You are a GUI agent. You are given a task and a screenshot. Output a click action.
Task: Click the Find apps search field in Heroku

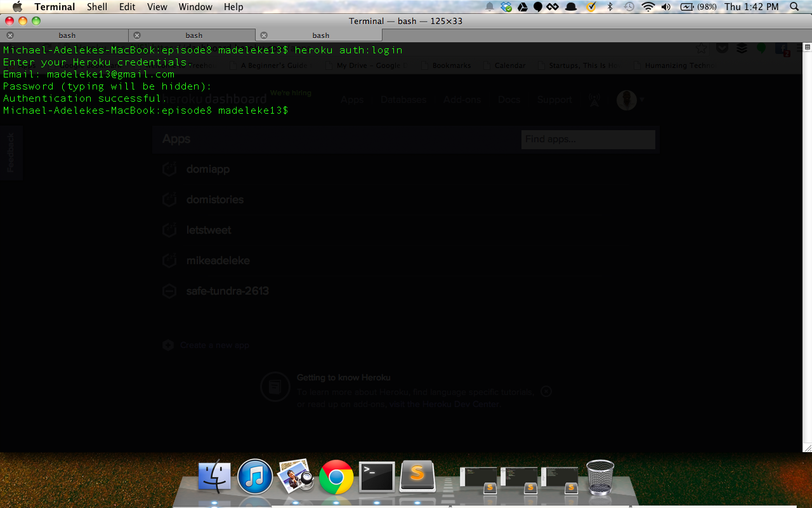(588, 139)
